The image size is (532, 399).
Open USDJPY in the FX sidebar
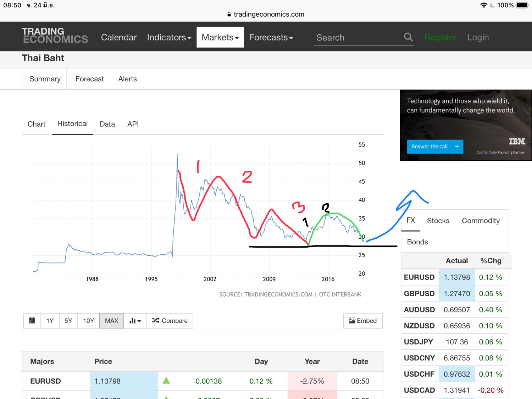(x=419, y=342)
